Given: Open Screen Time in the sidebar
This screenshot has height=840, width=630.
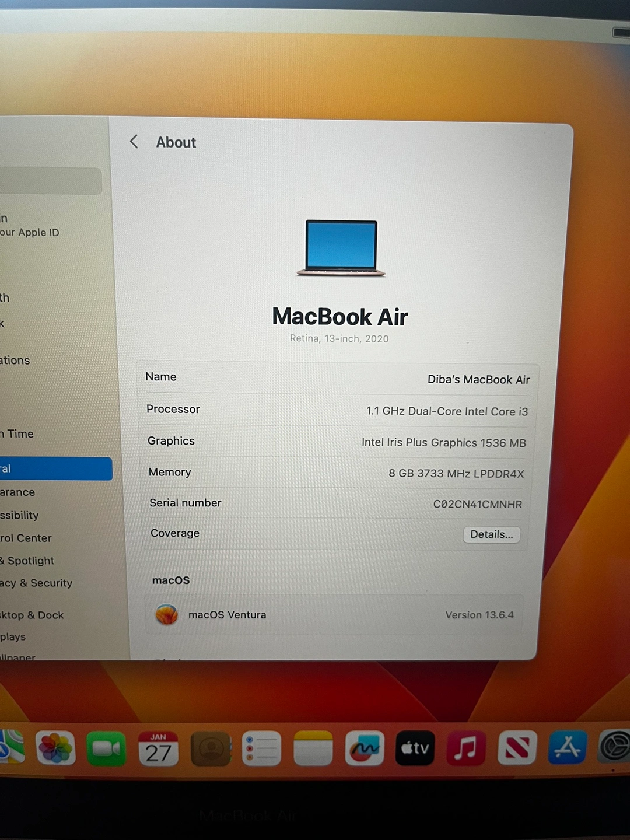Looking at the screenshot, I should click(17, 433).
